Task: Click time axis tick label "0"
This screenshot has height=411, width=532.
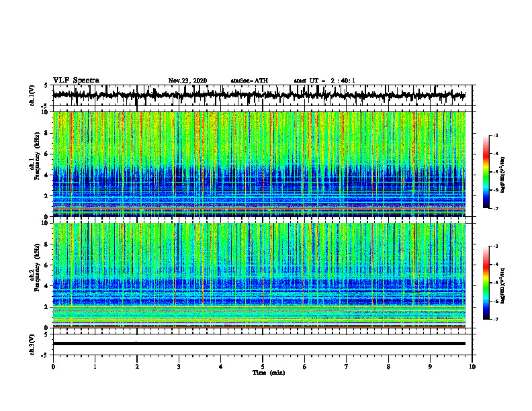Action: pos(53,367)
